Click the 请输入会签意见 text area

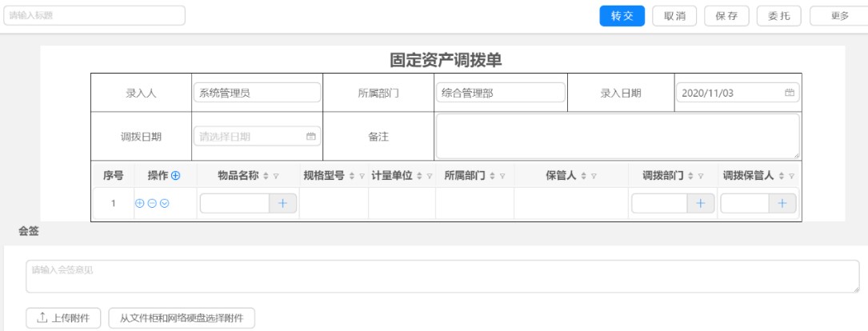pyautogui.click(x=443, y=276)
